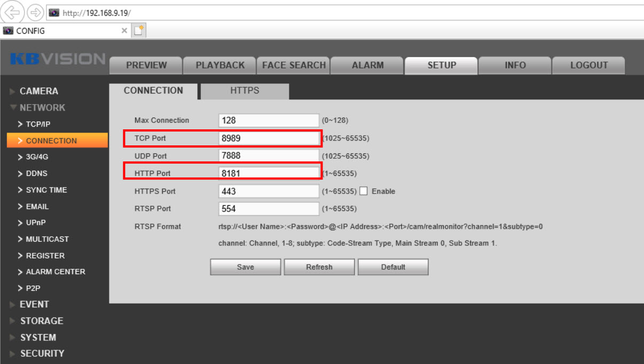The width and height of the screenshot is (644, 364).
Task: Open the P2P network settings
Action: [x=33, y=288]
